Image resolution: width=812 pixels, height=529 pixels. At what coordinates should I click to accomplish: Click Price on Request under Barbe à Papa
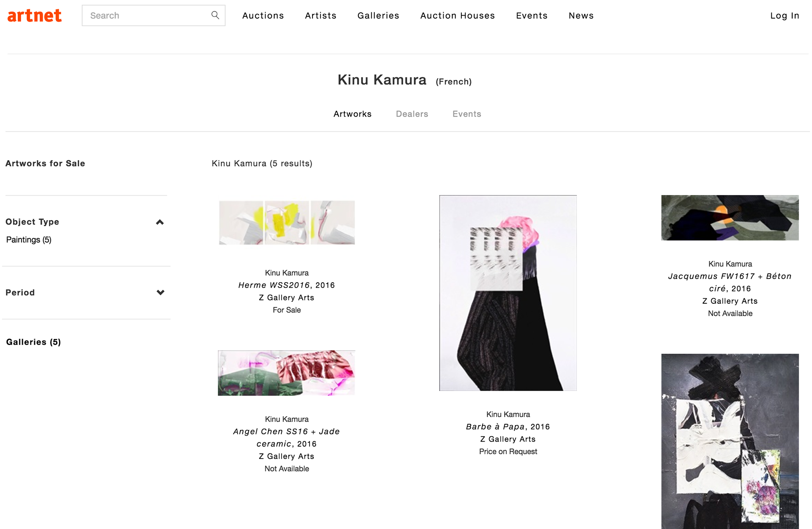tap(507, 451)
